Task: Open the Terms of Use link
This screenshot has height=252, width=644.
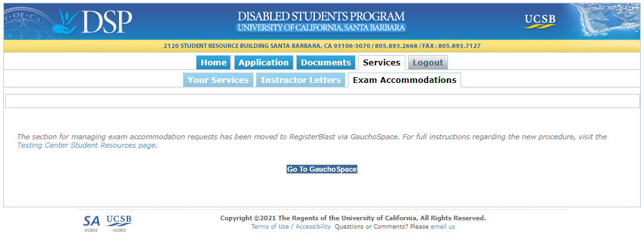Action: click(x=270, y=227)
